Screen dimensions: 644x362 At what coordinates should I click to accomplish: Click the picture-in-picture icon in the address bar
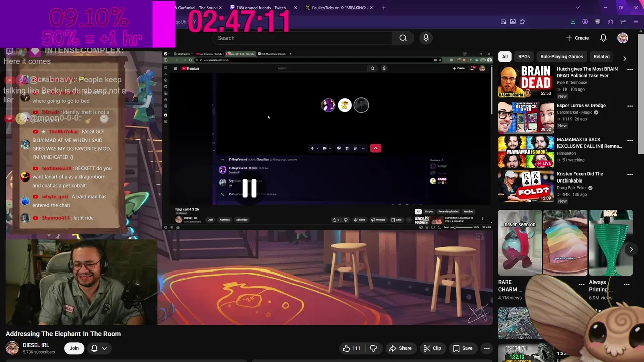point(503,22)
